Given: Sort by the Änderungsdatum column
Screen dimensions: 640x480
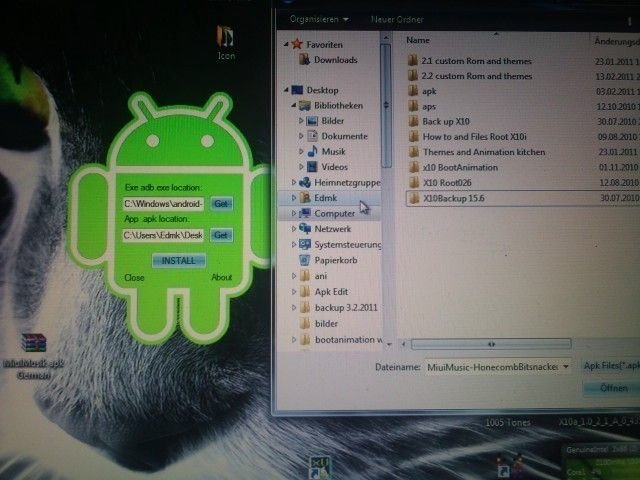Looking at the screenshot, I should (x=616, y=41).
